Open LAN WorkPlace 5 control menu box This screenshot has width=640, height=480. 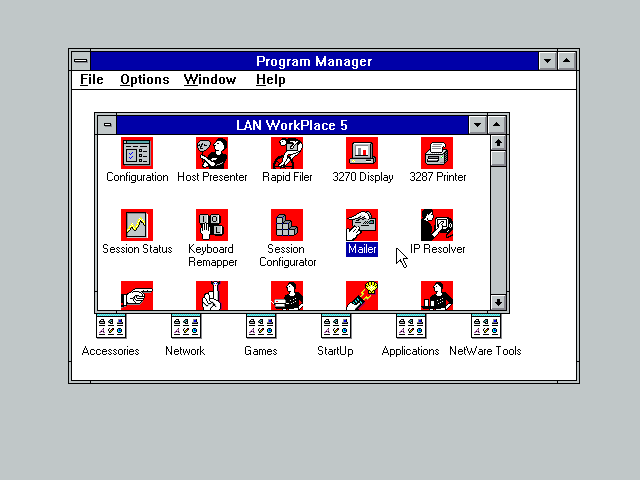click(107, 125)
